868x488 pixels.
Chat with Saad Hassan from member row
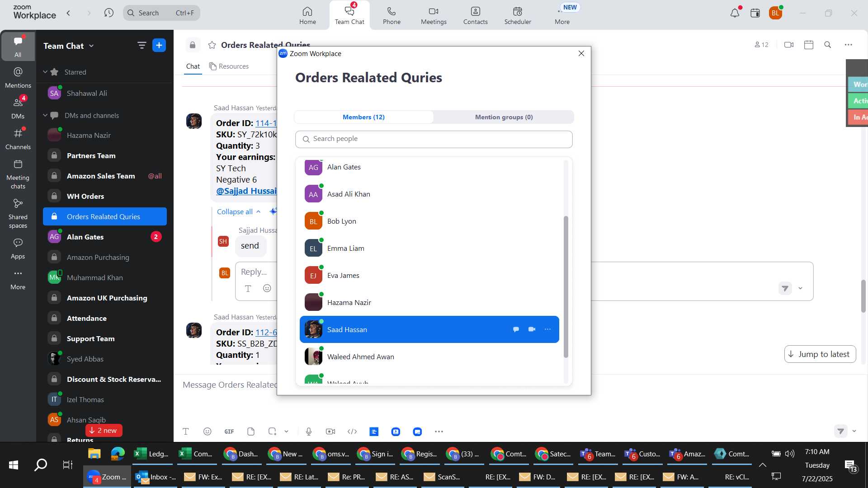pos(516,329)
